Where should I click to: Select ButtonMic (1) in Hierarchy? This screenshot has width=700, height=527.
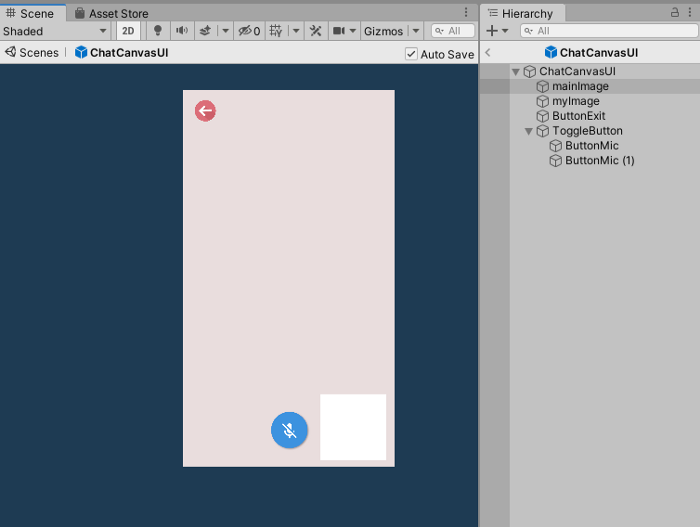point(590,160)
